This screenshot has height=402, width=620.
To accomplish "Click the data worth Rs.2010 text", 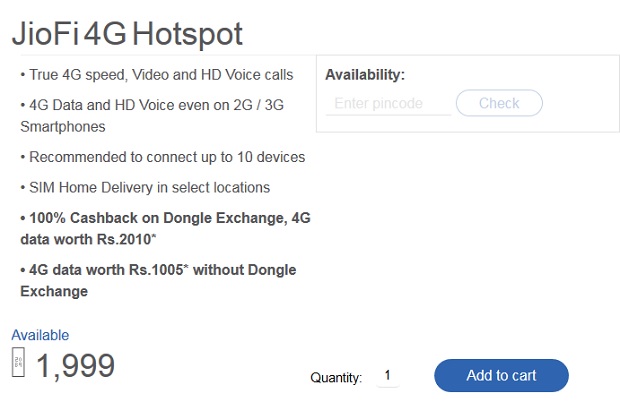I will pyautogui.click(x=88, y=240).
